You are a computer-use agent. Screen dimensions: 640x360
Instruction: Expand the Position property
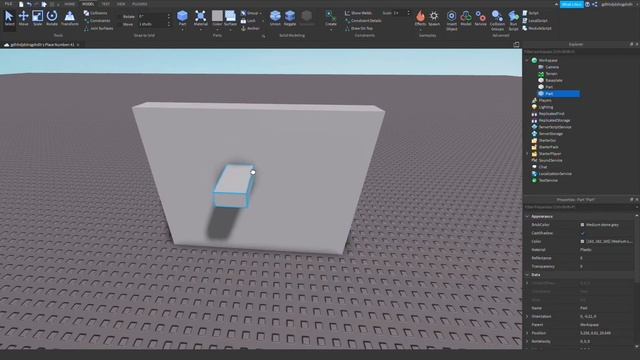coord(527,333)
